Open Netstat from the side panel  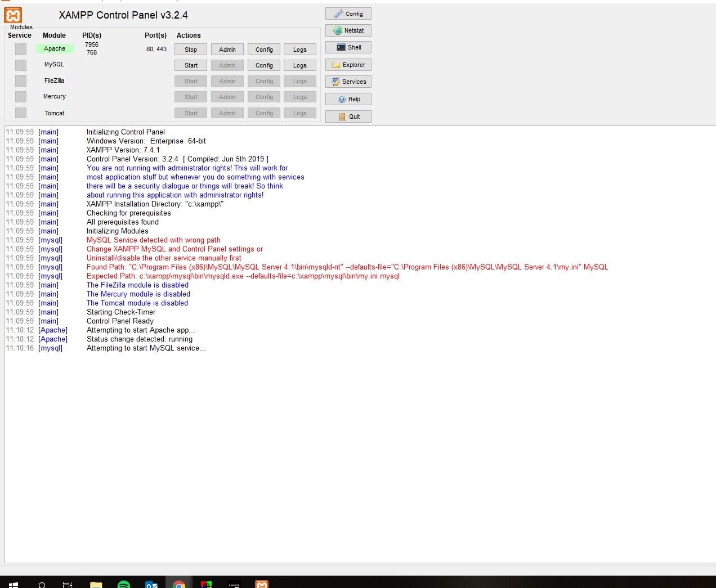(x=348, y=30)
